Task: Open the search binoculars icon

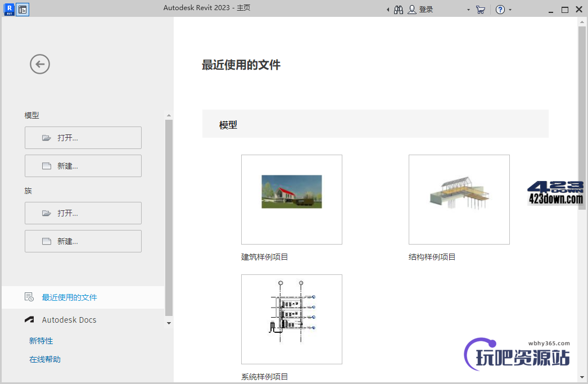Action: [398, 10]
